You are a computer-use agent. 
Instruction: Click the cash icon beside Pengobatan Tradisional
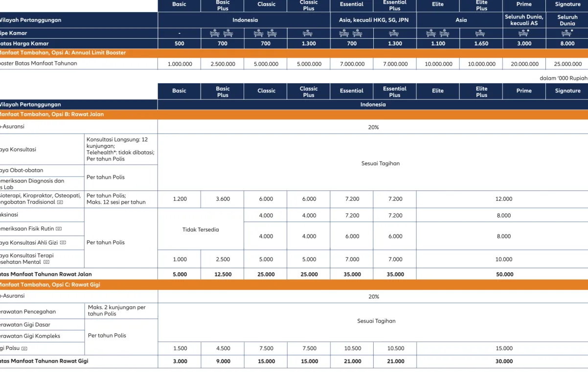[60, 202]
